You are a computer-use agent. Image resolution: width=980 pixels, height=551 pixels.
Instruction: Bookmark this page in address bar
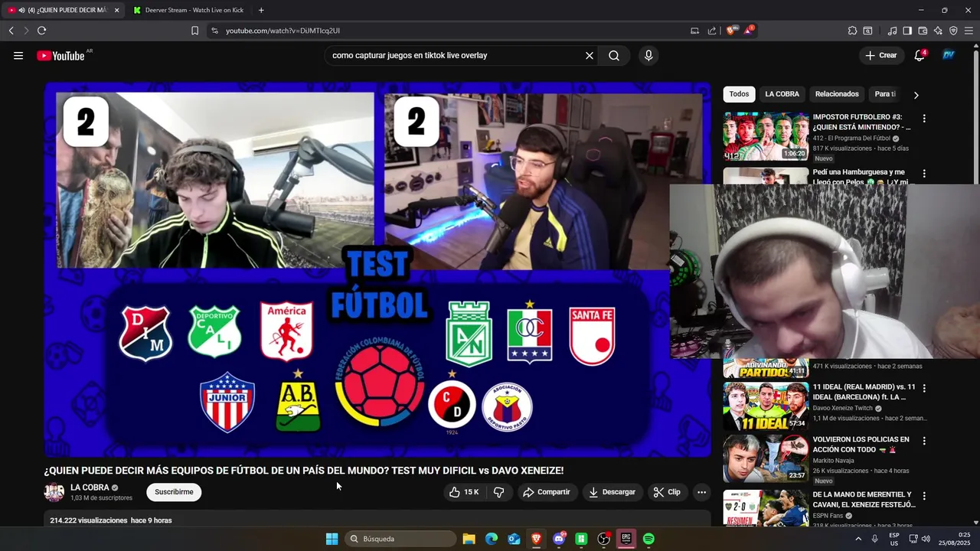click(194, 31)
